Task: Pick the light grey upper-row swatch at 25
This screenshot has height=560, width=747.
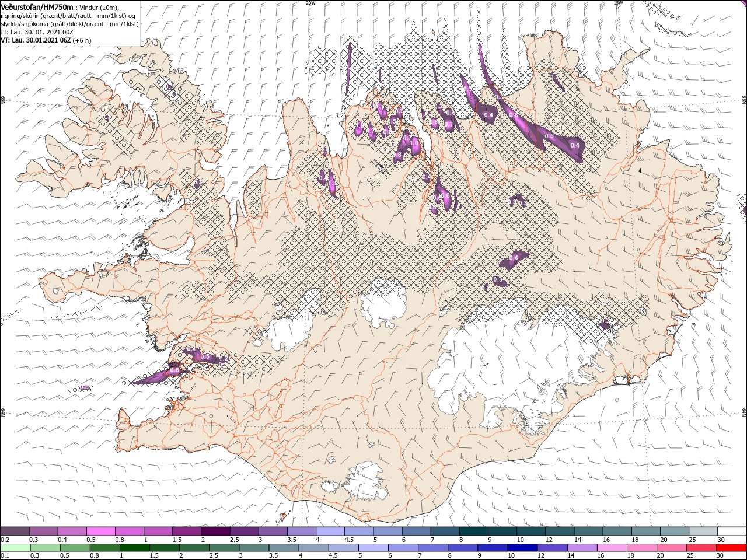Action: coord(703,531)
